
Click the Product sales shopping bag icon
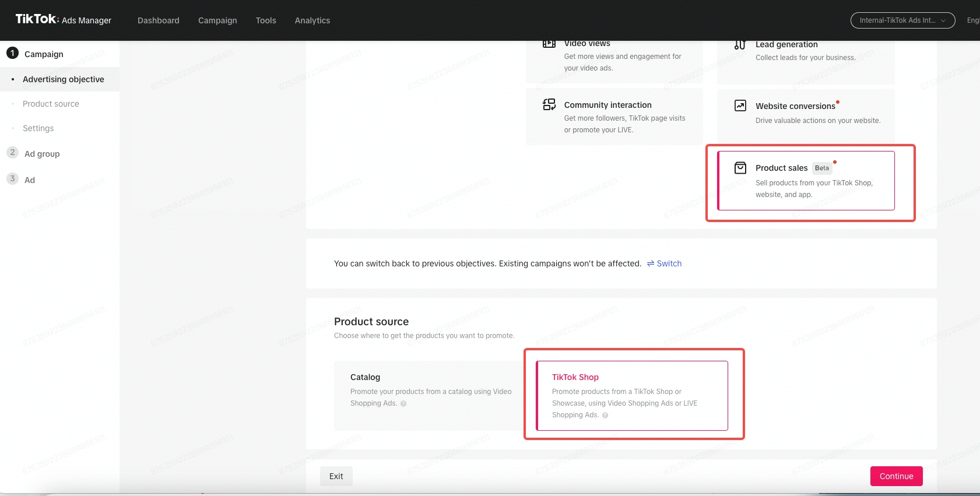[x=740, y=168]
